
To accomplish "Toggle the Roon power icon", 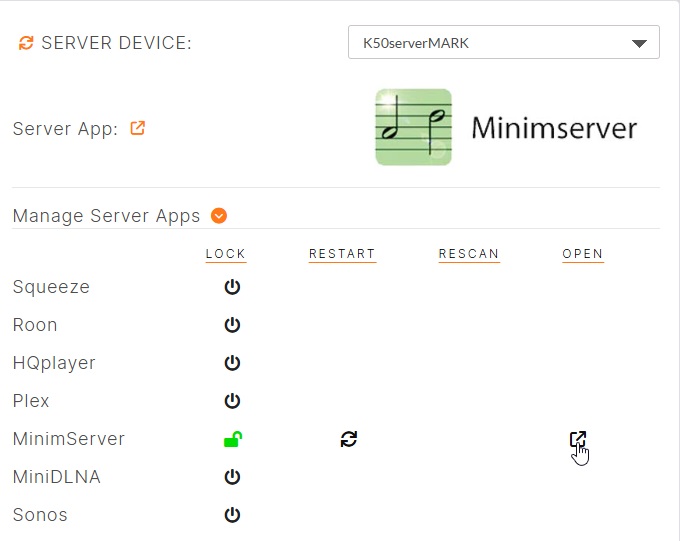I will 232,326.
